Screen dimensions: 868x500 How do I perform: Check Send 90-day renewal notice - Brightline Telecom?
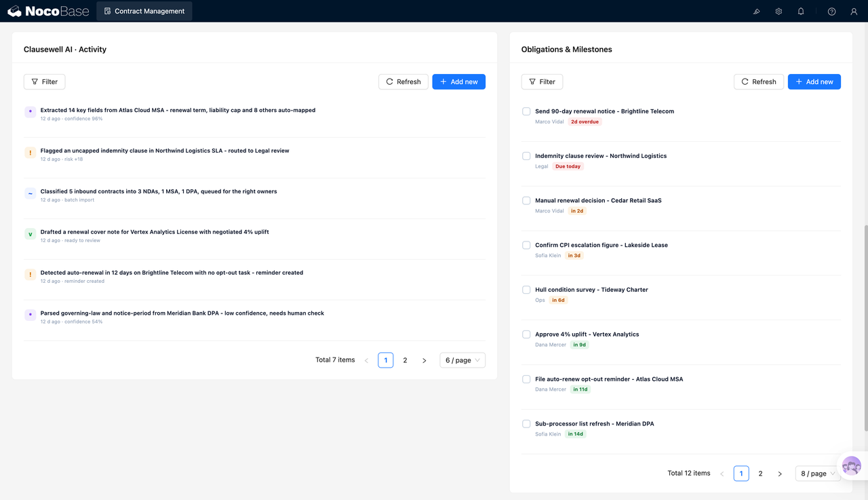(x=526, y=111)
